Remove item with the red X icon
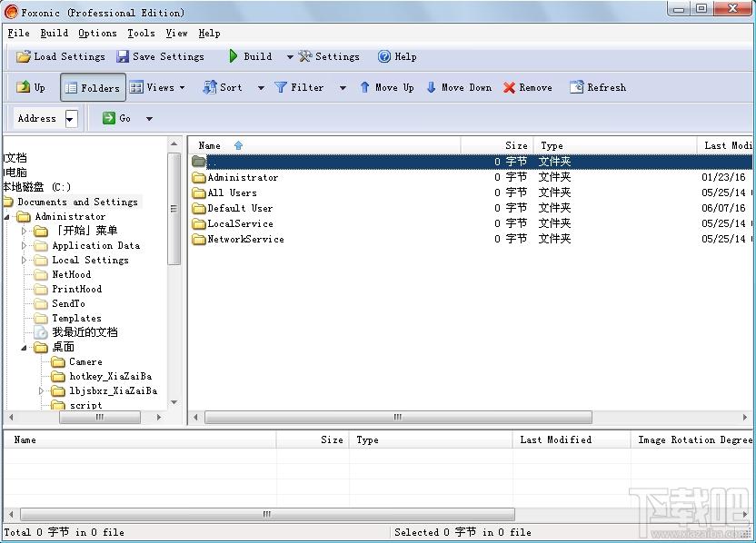756x543 pixels. point(509,88)
